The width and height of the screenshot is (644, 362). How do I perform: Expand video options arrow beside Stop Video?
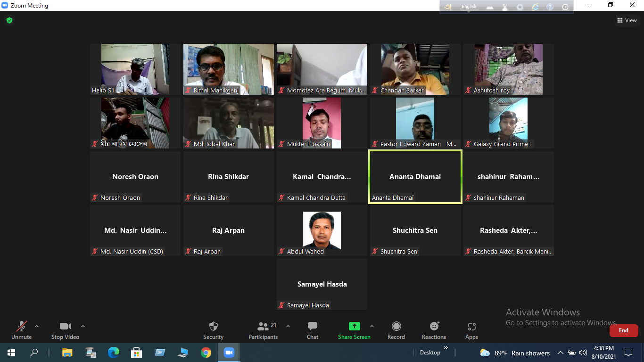(x=83, y=326)
